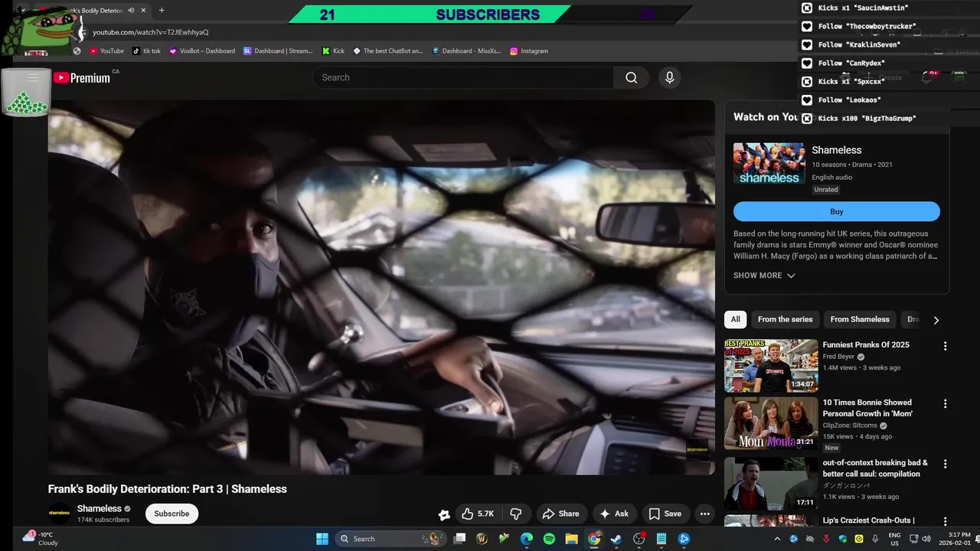The height and width of the screenshot is (551, 980).
Task: Like the video with thumbs up
Action: click(477, 514)
